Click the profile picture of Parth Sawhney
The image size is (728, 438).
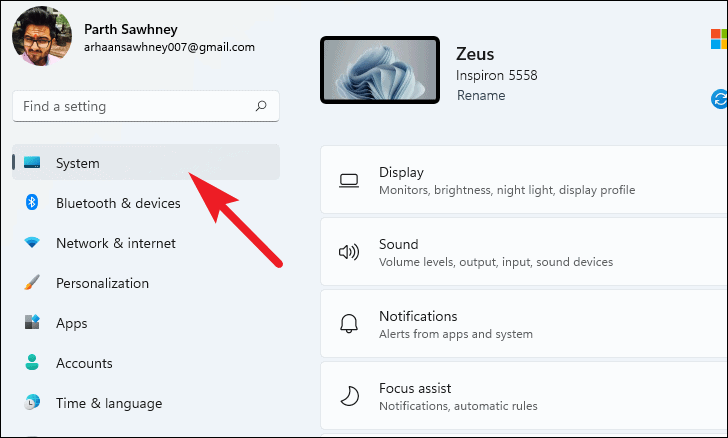[42, 36]
